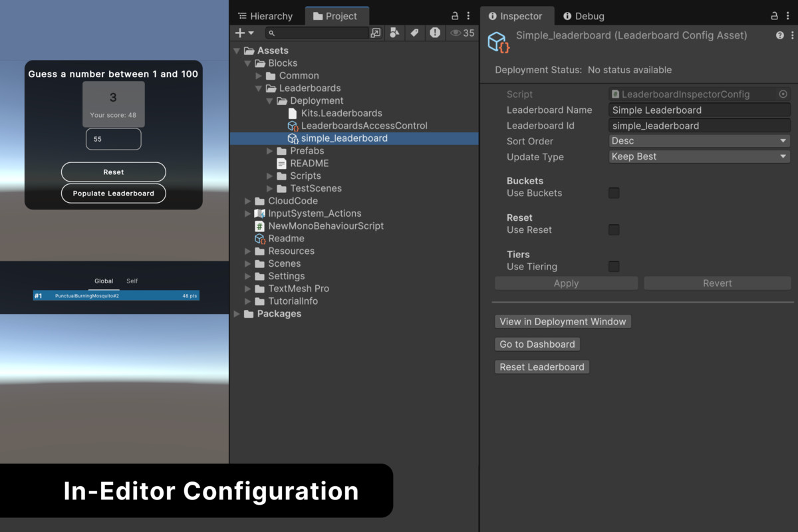Screen dimensions: 798x532
Task: Collapse the Deployment folder
Action: click(270, 101)
